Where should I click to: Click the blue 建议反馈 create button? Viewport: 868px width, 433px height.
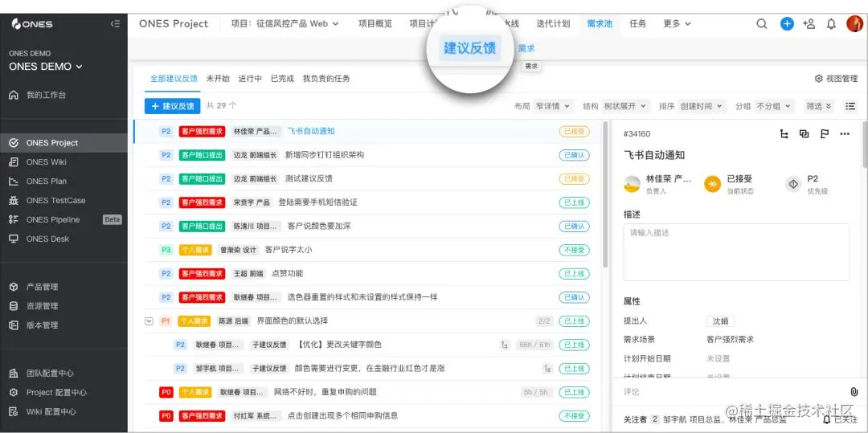(x=172, y=105)
